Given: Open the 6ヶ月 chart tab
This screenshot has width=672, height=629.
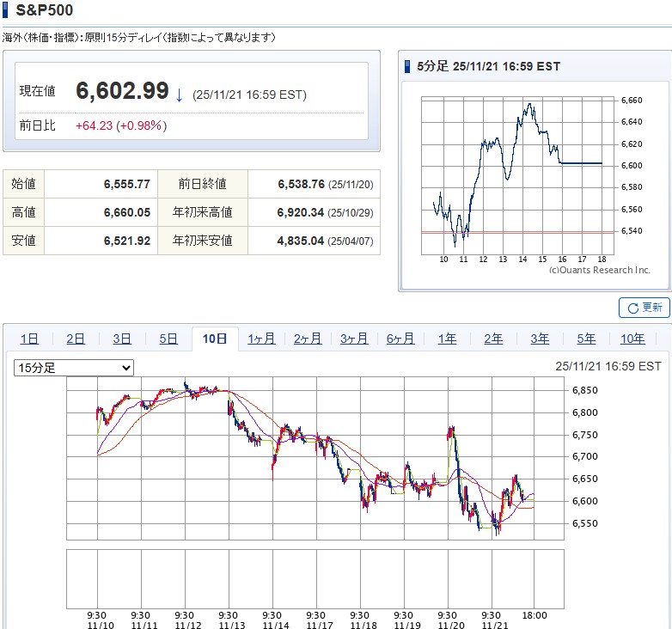Looking at the screenshot, I should point(400,339).
